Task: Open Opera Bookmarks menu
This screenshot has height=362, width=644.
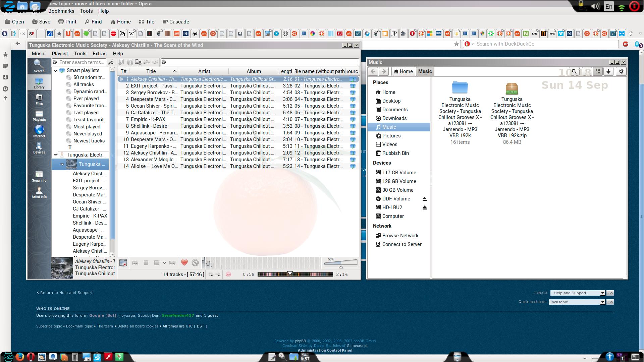Action: click(61, 11)
